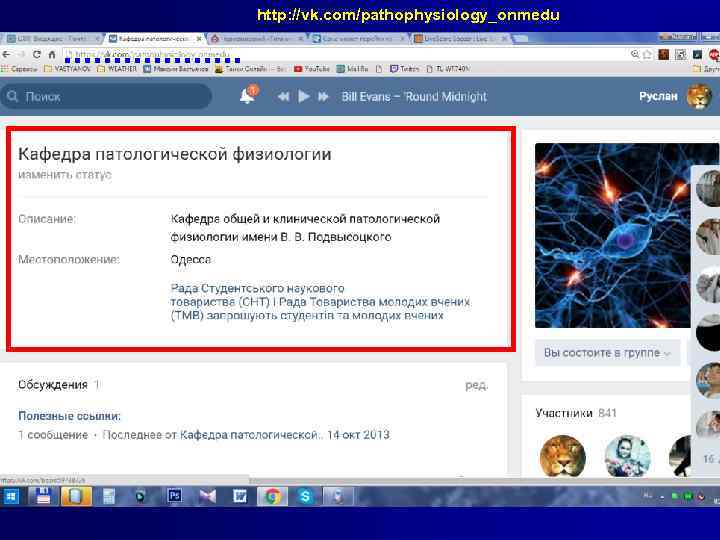
Task: Open Microsoft Word from the taskbar
Action: tap(240, 496)
